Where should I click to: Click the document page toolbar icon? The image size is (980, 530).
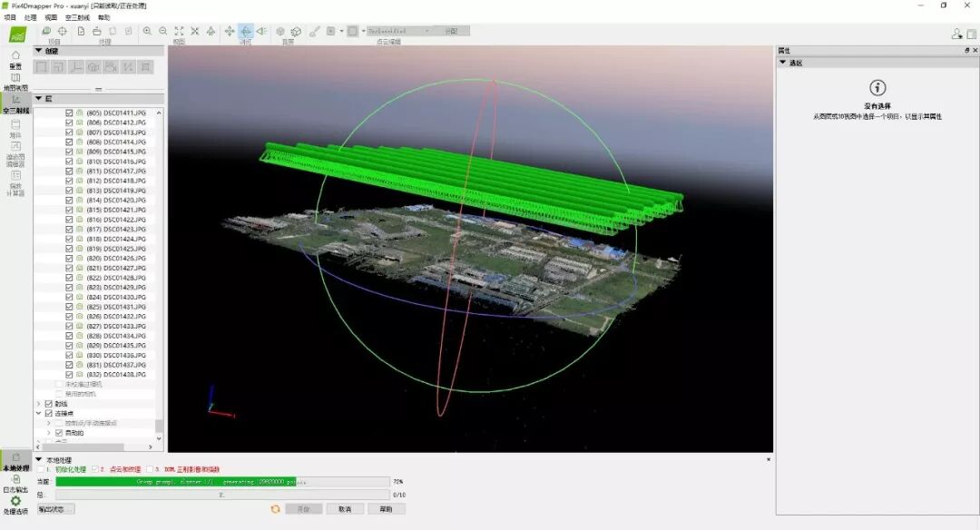[82, 31]
